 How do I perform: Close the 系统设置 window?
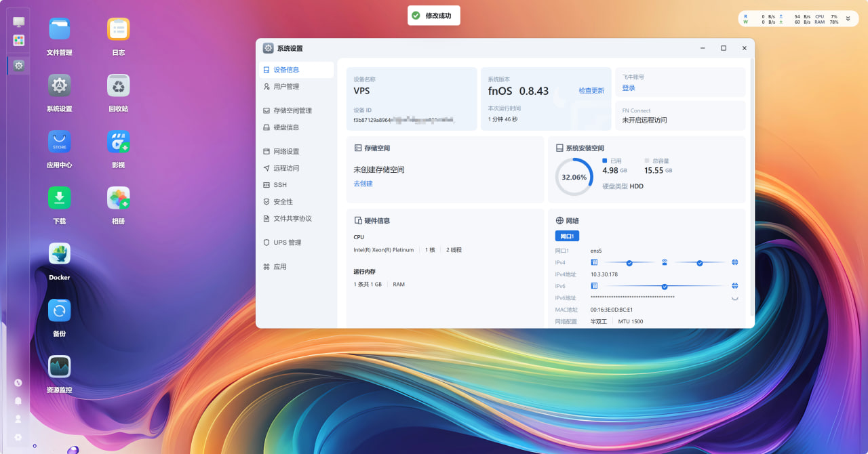point(744,48)
